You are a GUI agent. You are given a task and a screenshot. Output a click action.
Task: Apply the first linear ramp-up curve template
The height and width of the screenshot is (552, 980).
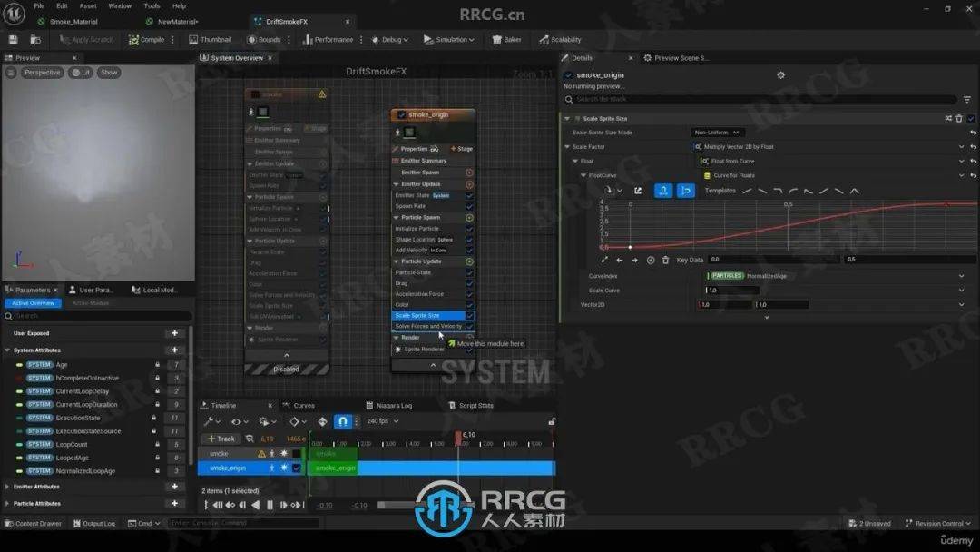[748, 191]
